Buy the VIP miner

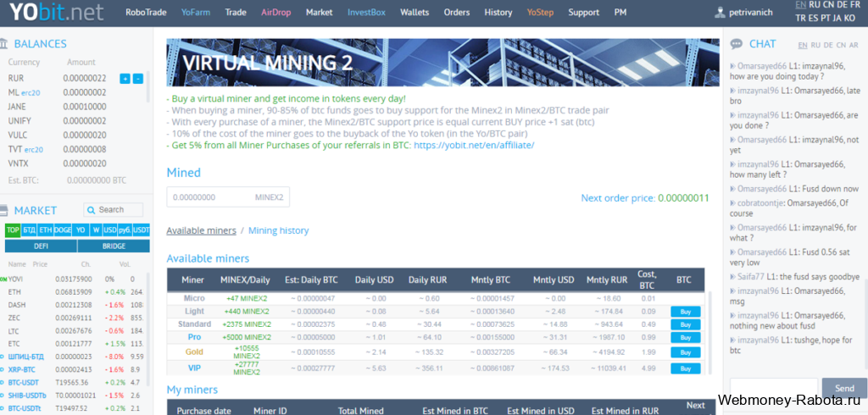[x=685, y=368]
